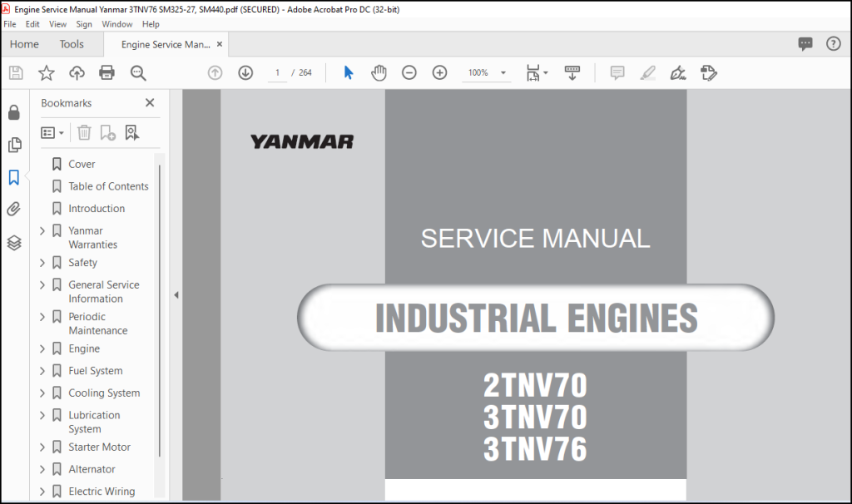Choose the Selection arrow tool
This screenshot has width=852, height=504.
coord(349,73)
